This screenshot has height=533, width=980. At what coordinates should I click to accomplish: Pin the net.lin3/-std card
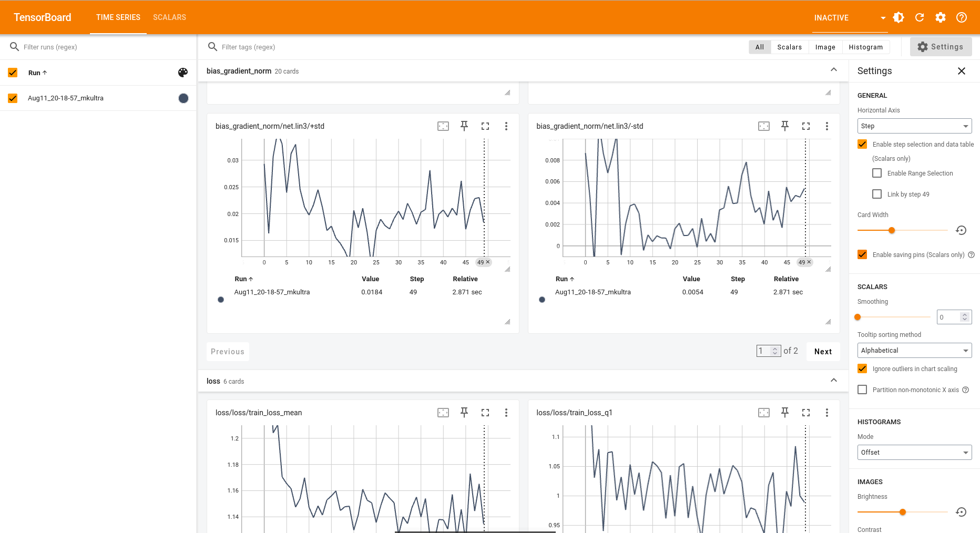click(785, 126)
